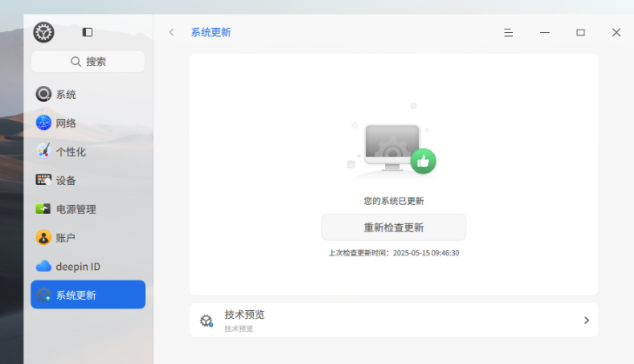Click the monitor thumbs-up illustration

[x=392, y=142]
